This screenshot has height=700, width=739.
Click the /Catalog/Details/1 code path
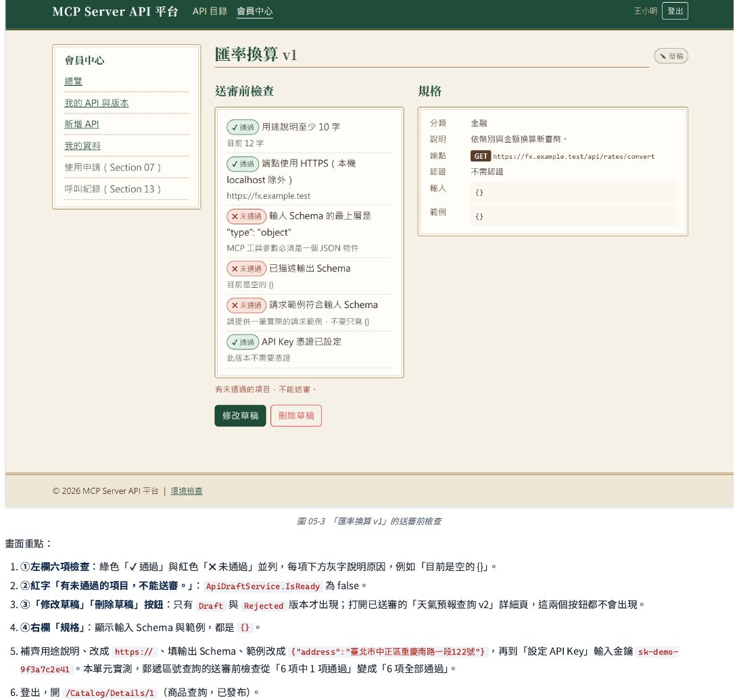[x=110, y=693]
